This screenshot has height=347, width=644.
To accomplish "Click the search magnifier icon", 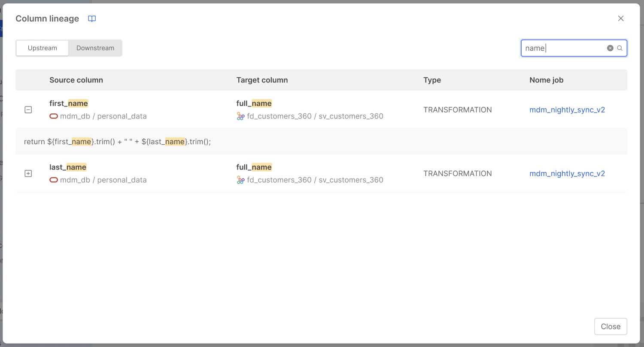I will pos(620,48).
